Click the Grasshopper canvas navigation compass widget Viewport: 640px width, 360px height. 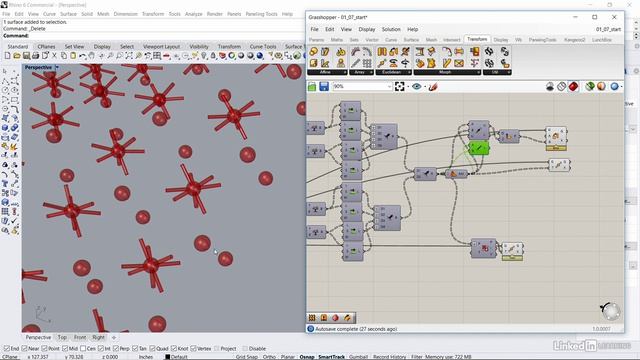611,311
